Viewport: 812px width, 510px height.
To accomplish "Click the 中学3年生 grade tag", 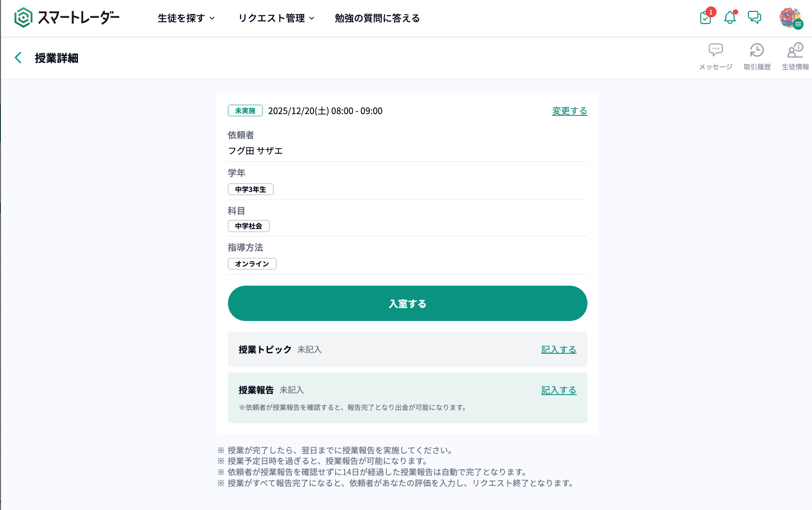I will coord(251,189).
